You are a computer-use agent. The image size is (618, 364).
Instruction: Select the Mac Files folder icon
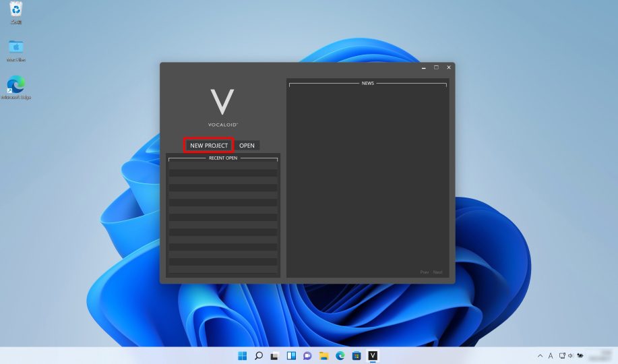pos(16,51)
